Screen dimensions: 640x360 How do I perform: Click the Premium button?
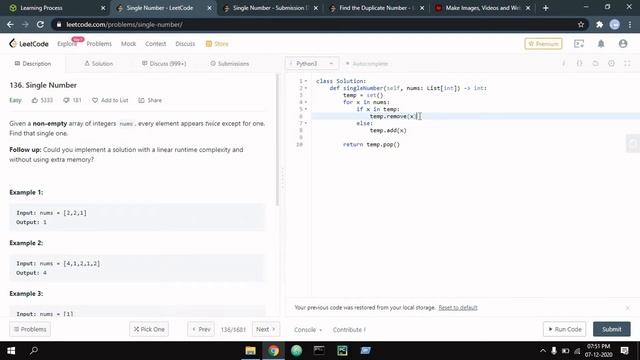coord(543,44)
